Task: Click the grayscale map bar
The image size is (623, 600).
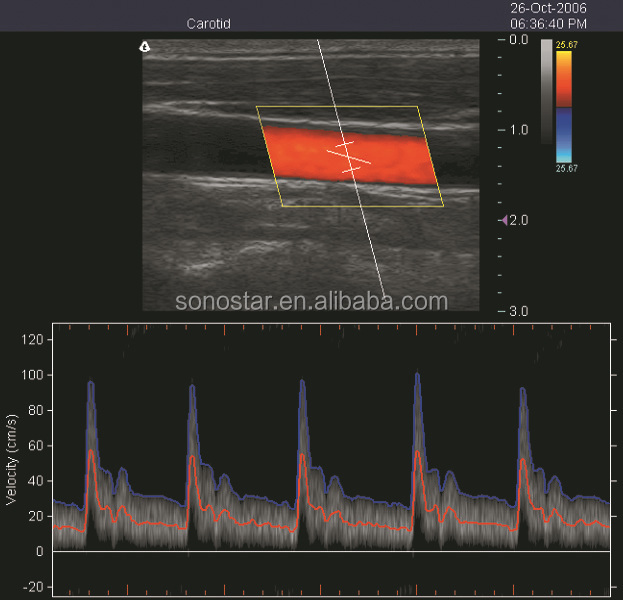Action: click(547, 91)
